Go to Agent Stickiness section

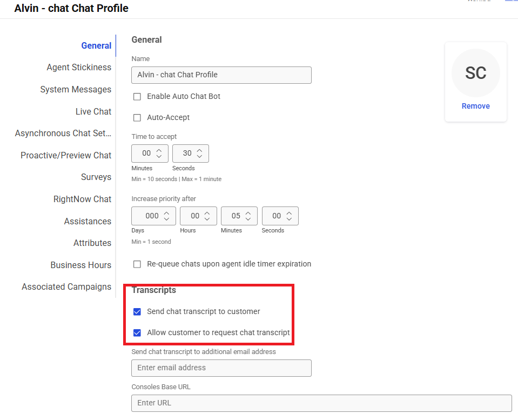click(x=79, y=68)
